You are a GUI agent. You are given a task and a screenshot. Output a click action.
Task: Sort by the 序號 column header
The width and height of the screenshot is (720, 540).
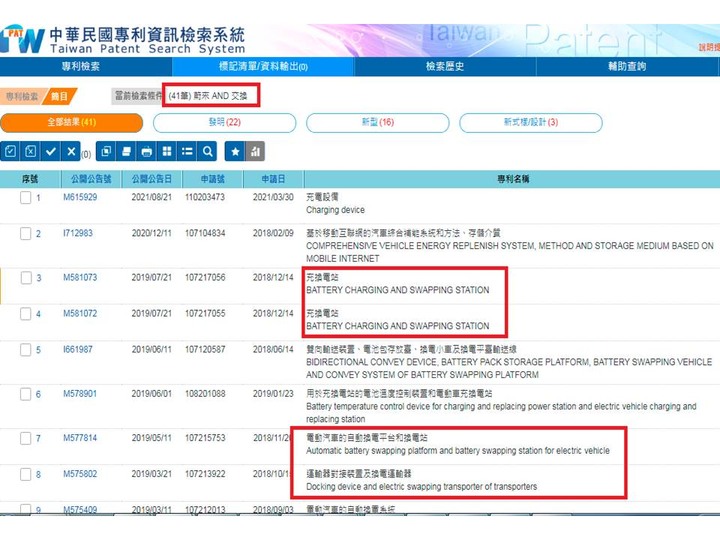(30, 179)
